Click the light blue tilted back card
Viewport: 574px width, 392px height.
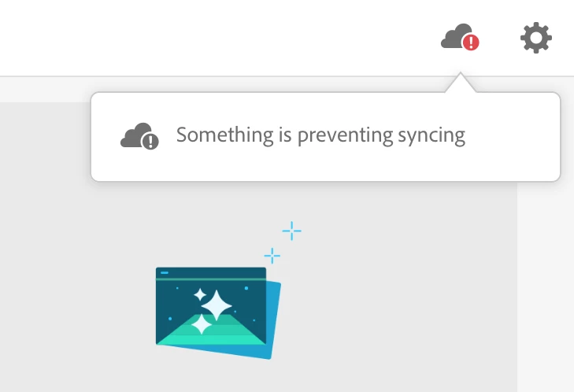[x=274, y=320]
